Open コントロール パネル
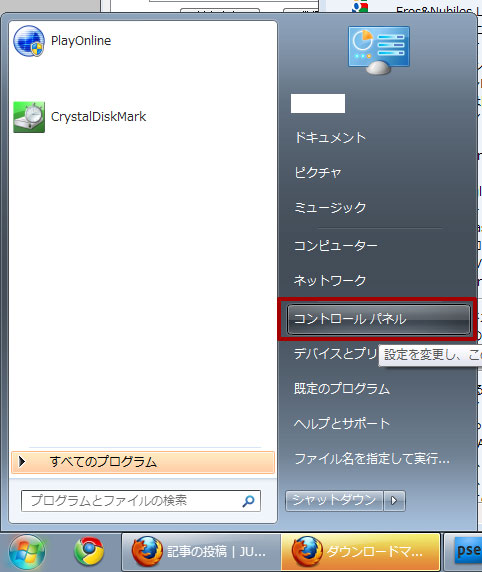The height and width of the screenshot is (572, 482). tap(378, 319)
